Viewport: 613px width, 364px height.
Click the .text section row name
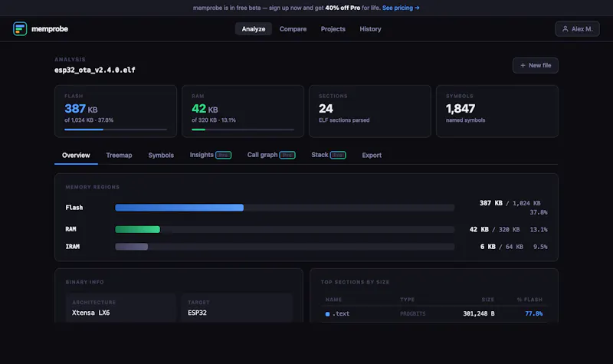click(x=341, y=313)
